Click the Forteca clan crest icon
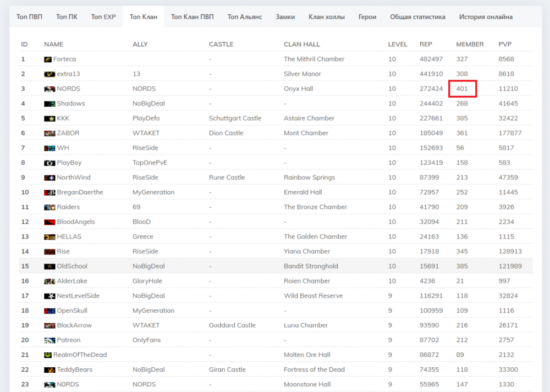 pos(48,59)
